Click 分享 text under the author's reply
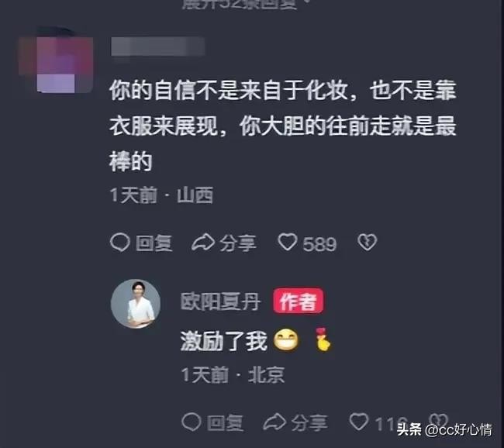This screenshot has width=504, height=448. coord(309,422)
